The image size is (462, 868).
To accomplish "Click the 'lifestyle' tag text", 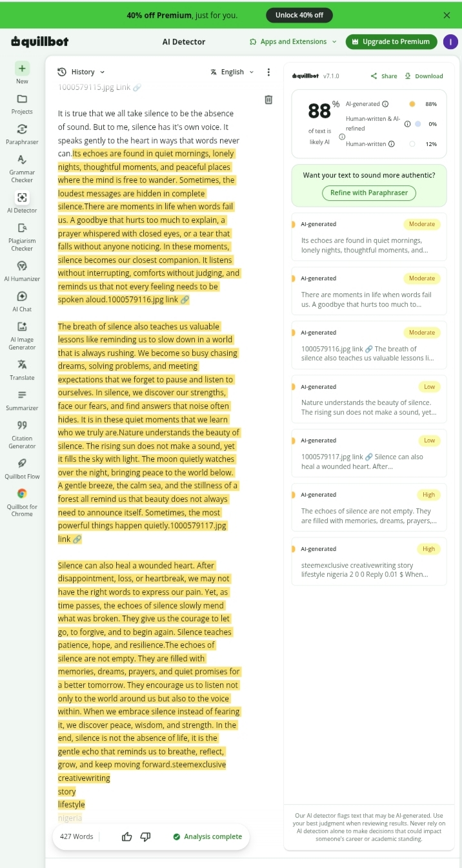I will [72, 805].
